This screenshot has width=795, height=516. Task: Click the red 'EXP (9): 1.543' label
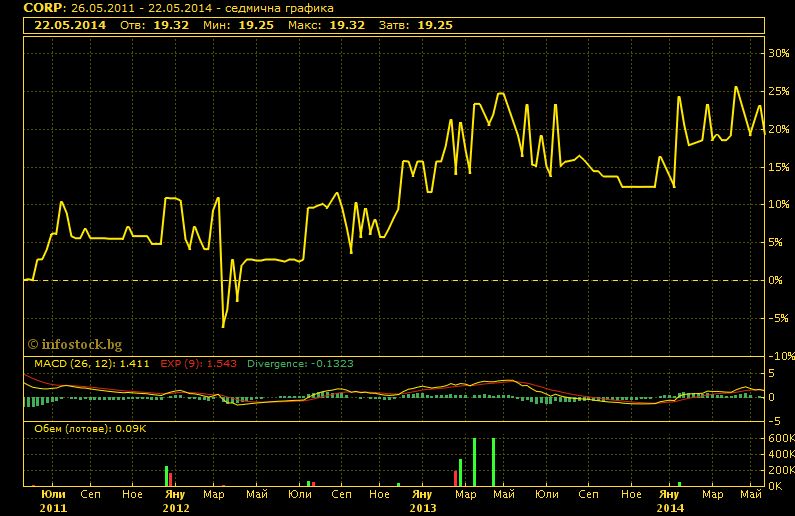[x=199, y=363]
